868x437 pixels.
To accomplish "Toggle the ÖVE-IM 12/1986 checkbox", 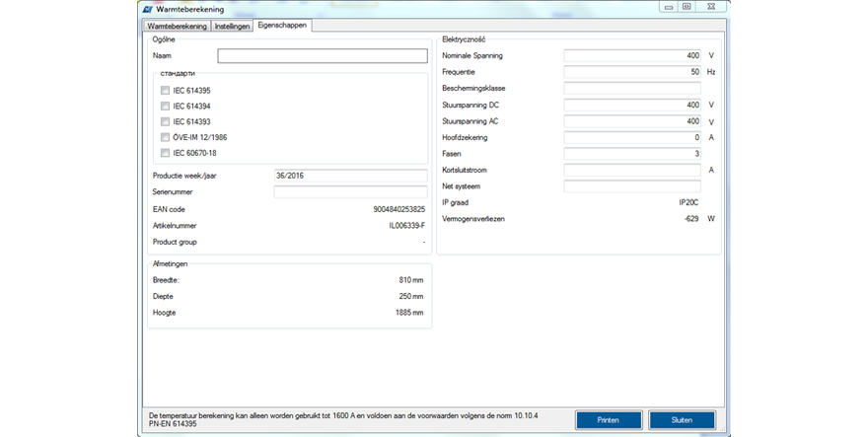I will tap(165, 137).
